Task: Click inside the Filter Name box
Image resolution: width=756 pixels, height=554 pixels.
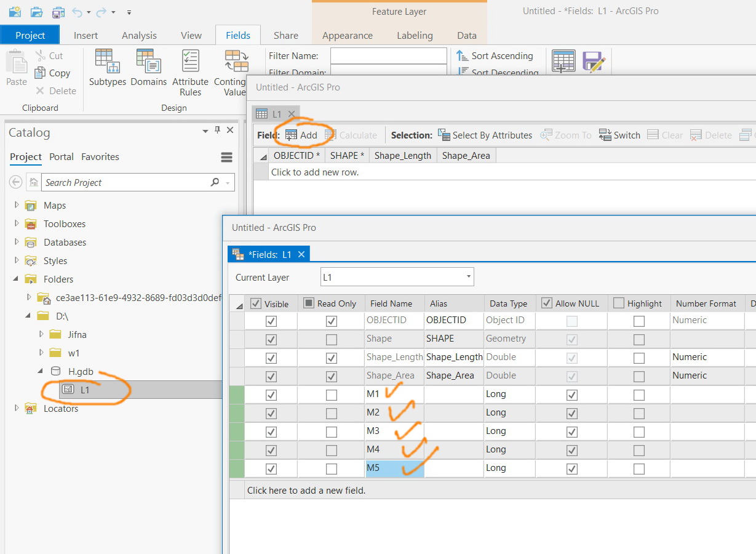Action: (388, 55)
